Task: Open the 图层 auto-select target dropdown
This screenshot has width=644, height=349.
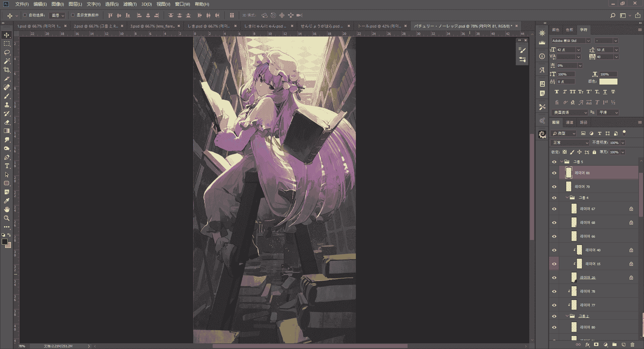Action: click(57, 15)
